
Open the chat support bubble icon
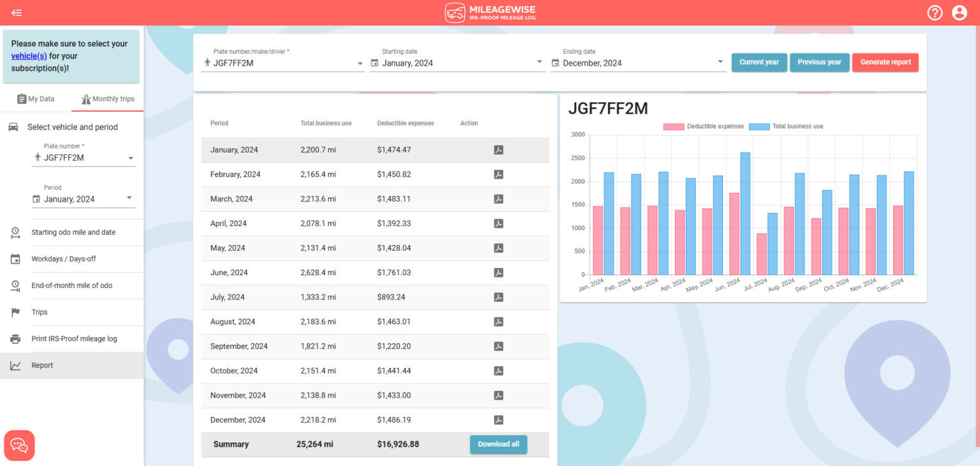(19, 446)
